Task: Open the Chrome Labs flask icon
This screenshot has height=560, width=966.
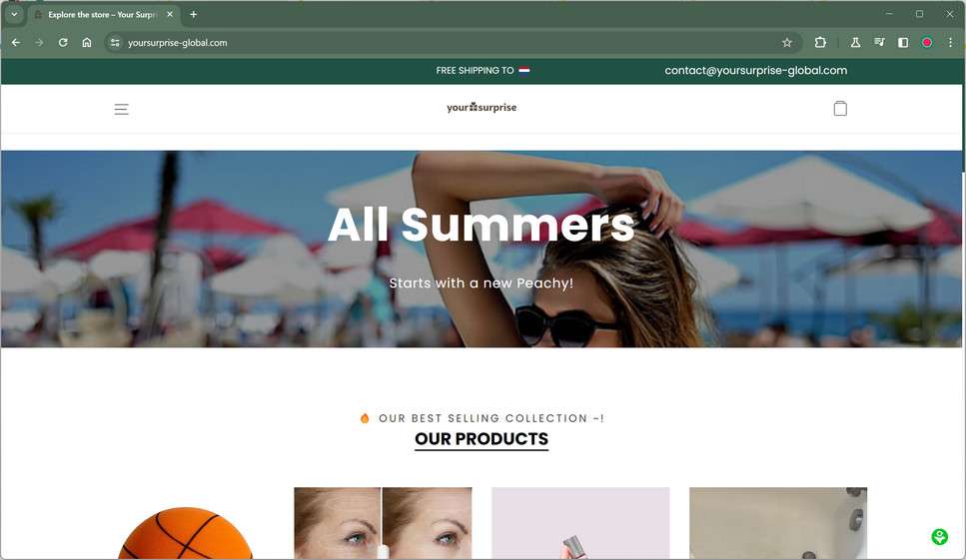Action: point(855,43)
